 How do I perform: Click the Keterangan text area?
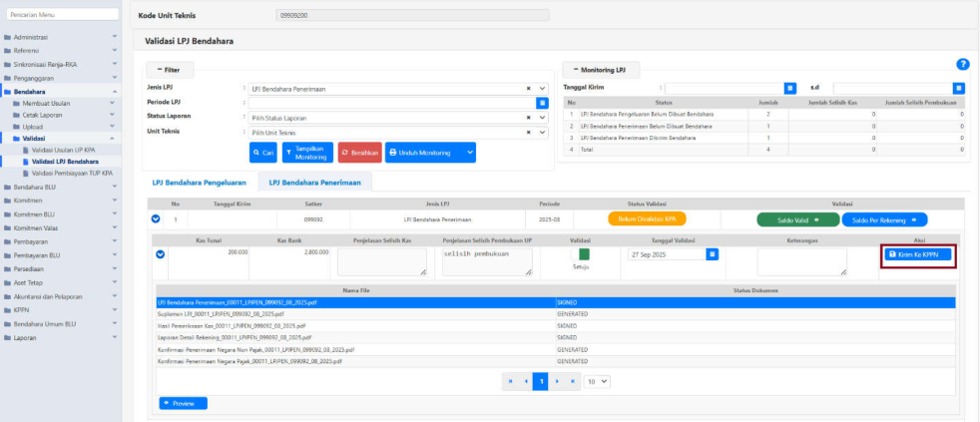click(x=800, y=261)
